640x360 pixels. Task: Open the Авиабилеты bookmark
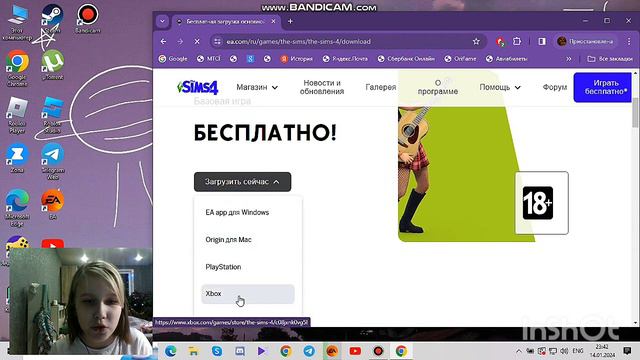(x=507, y=59)
